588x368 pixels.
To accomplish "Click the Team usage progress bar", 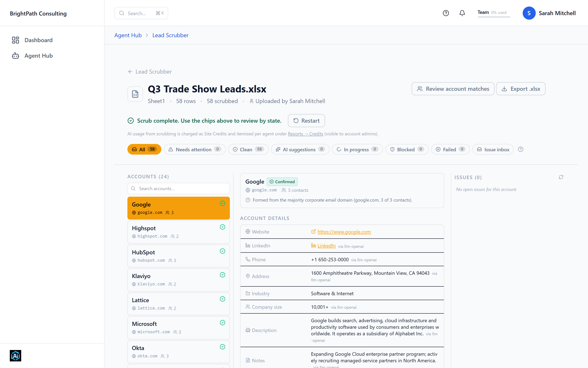I will (494, 17).
